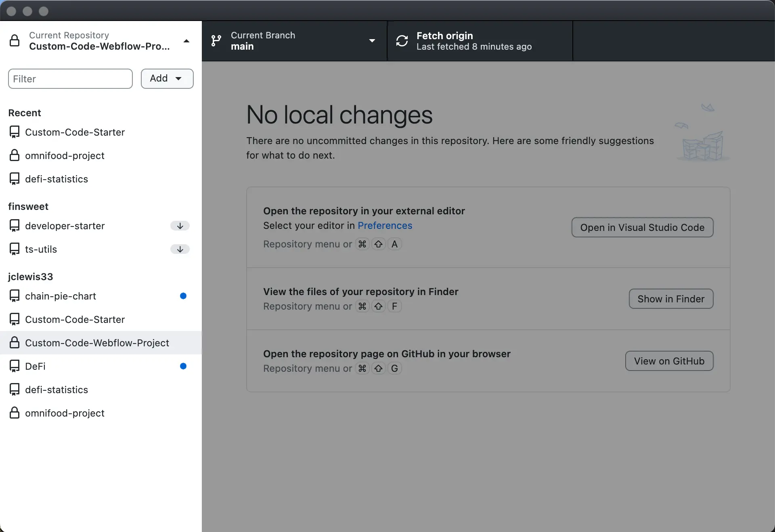Select the omnifood-project under jclewis33

[x=64, y=413]
